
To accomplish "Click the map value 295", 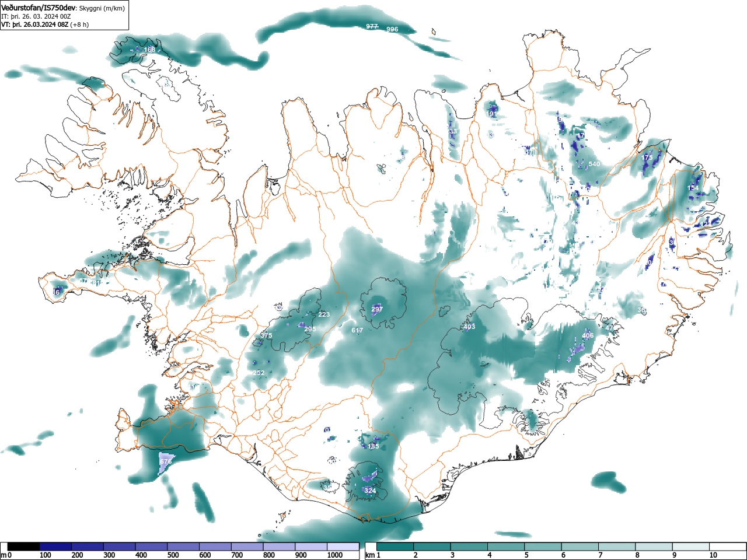I will (310, 329).
